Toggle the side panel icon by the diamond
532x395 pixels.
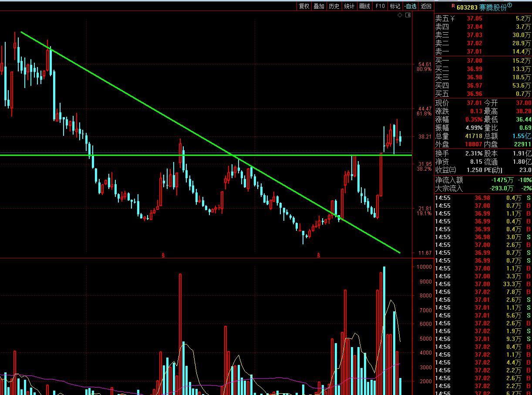[x=408, y=15]
